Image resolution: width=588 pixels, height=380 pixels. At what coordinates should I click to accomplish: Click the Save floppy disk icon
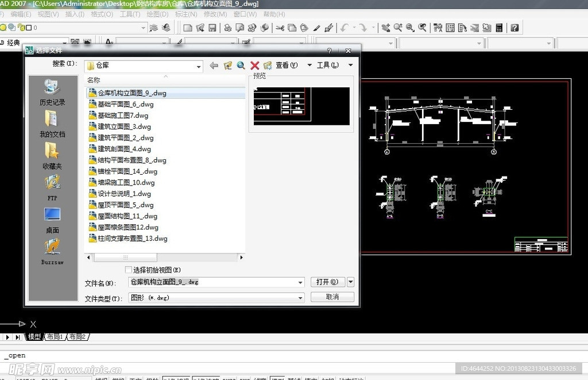(212, 28)
